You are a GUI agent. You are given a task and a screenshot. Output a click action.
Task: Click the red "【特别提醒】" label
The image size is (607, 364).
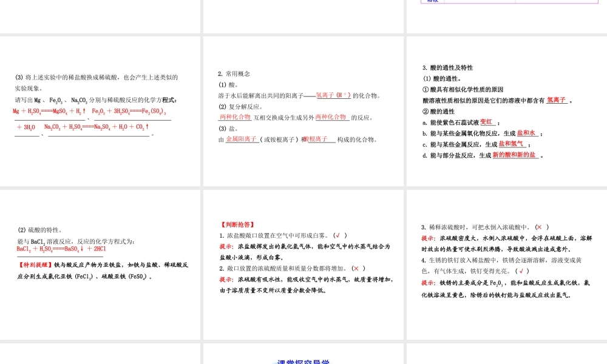[35, 265]
